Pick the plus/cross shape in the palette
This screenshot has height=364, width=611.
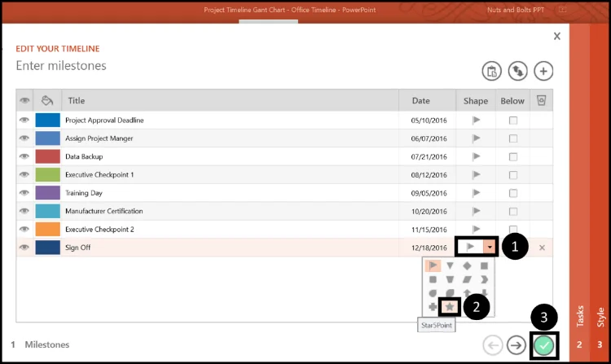[x=433, y=307]
